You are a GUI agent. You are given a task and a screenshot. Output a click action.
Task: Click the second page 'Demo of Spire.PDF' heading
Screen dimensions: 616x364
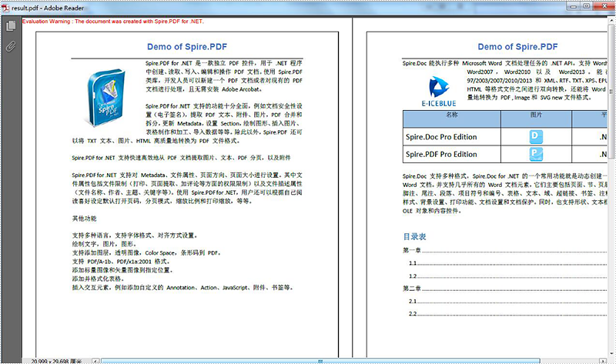pos(517,47)
